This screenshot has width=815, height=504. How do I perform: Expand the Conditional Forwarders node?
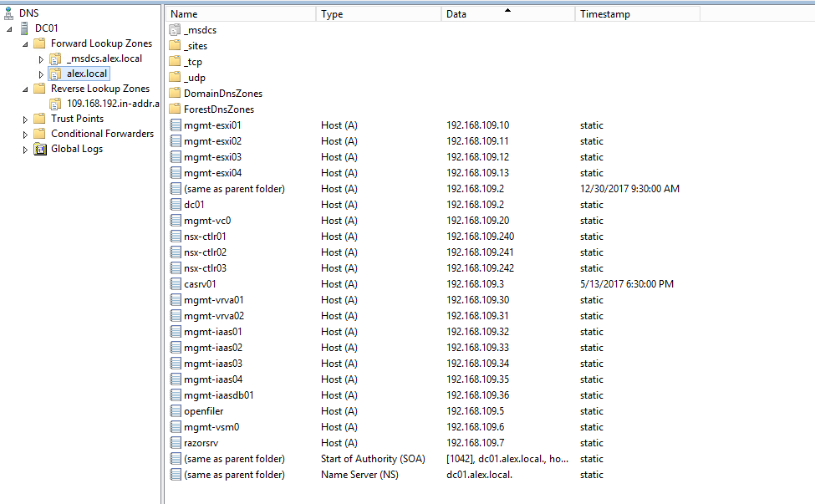click(x=25, y=135)
